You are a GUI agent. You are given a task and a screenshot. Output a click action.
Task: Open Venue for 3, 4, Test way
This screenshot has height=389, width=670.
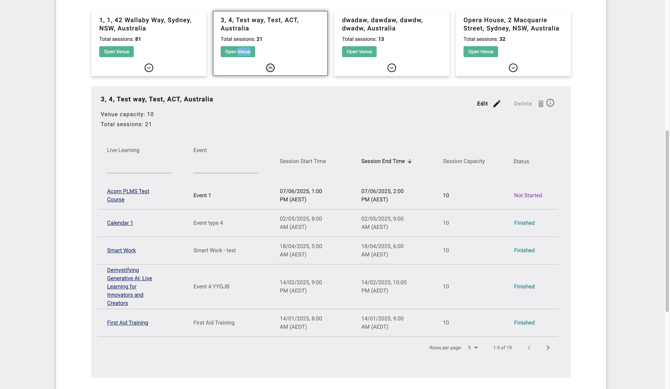[238, 52]
